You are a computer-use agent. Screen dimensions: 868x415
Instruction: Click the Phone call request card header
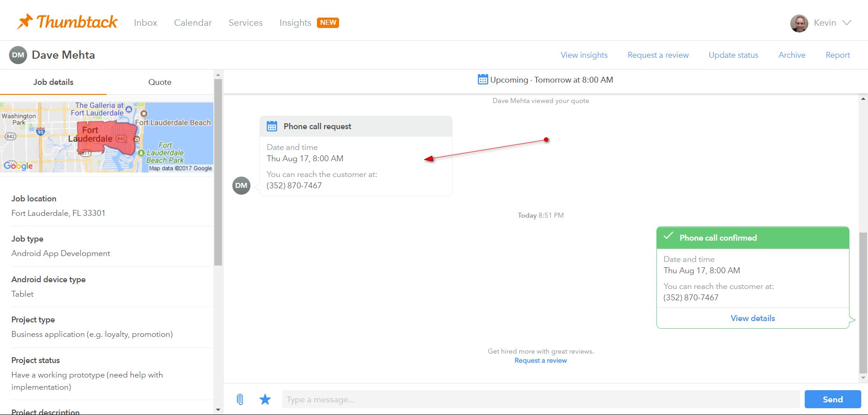coord(356,126)
